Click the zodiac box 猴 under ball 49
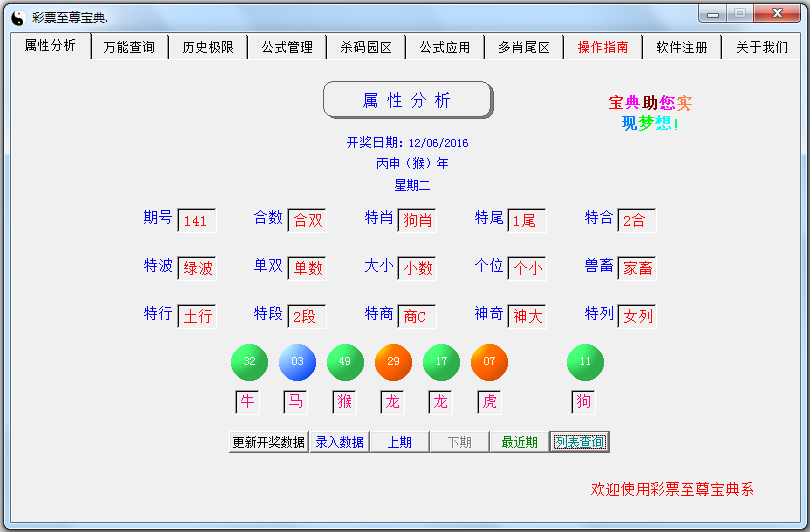810x532 pixels. (344, 402)
